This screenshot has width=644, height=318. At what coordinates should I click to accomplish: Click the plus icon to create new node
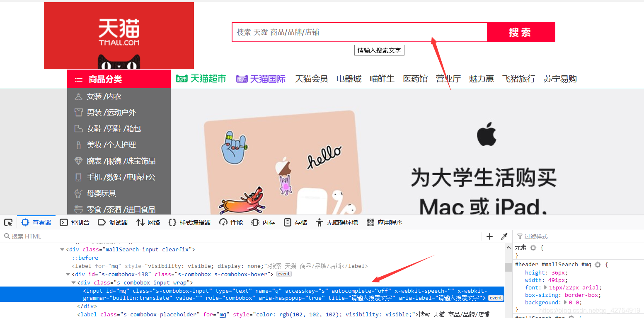489,236
